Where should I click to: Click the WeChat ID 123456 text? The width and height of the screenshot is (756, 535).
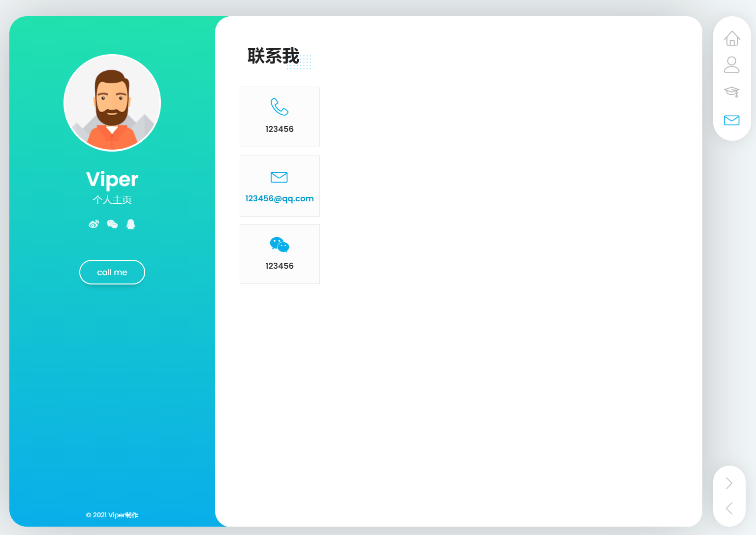coord(279,266)
